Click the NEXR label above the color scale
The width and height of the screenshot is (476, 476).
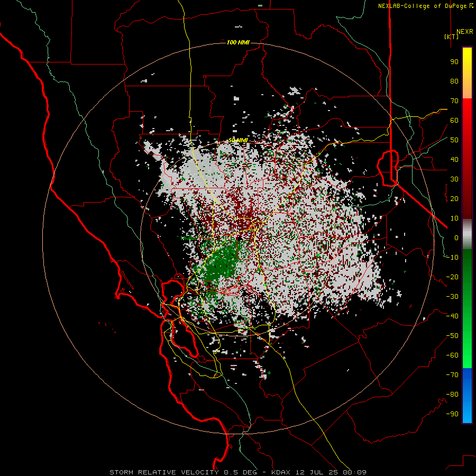click(x=465, y=32)
